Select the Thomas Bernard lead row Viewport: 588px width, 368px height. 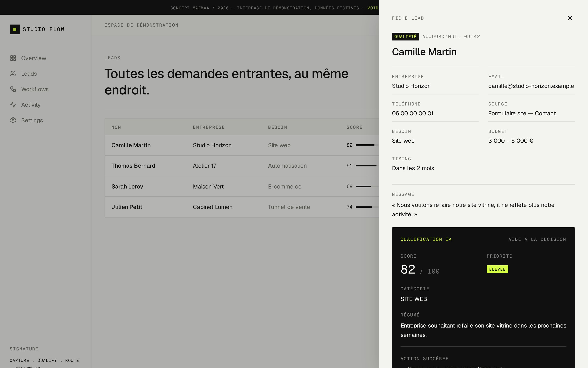coord(242,166)
